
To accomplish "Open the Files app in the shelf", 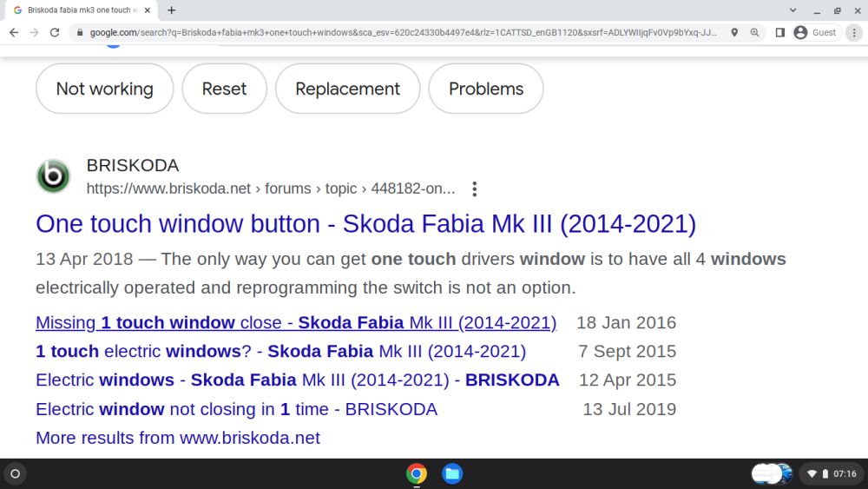I will [x=452, y=474].
